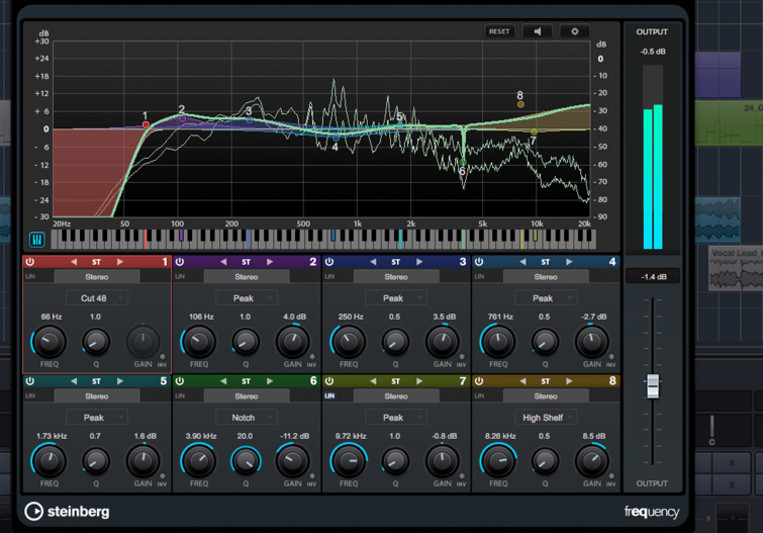Screen dimensions: 763x533
Task: Open band 2 Peak filter type dropdown
Action: [x=246, y=298]
